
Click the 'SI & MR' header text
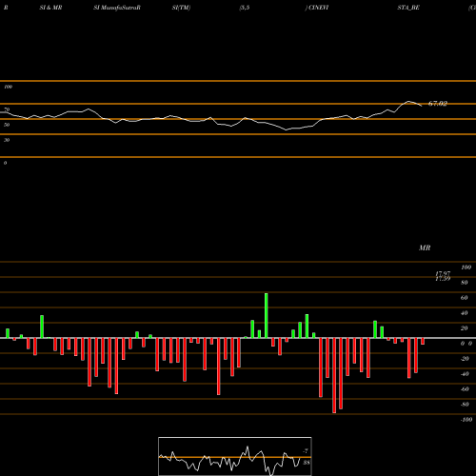tap(50, 8)
